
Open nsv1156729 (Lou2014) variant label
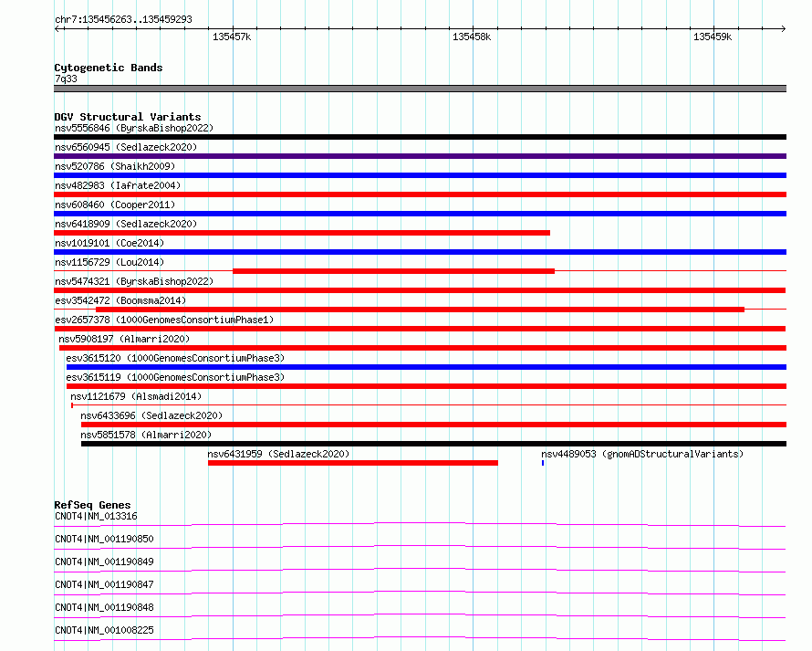click(109, 262)
